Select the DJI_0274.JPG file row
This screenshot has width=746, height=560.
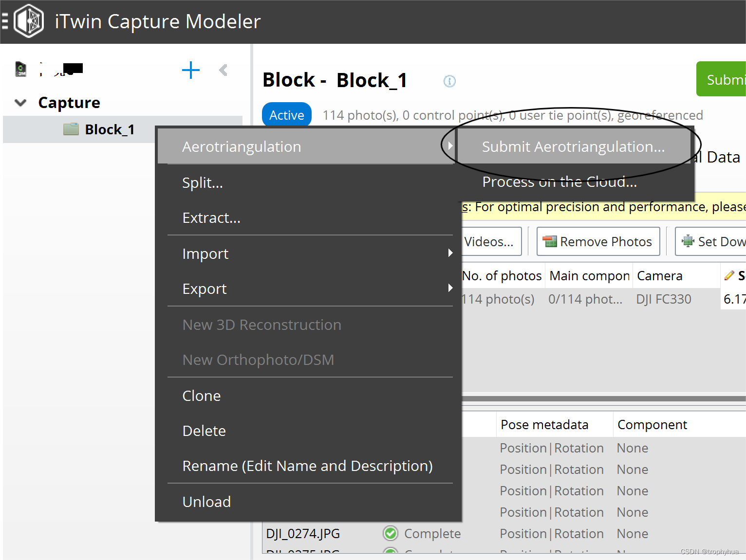click(x=303, y=534)
